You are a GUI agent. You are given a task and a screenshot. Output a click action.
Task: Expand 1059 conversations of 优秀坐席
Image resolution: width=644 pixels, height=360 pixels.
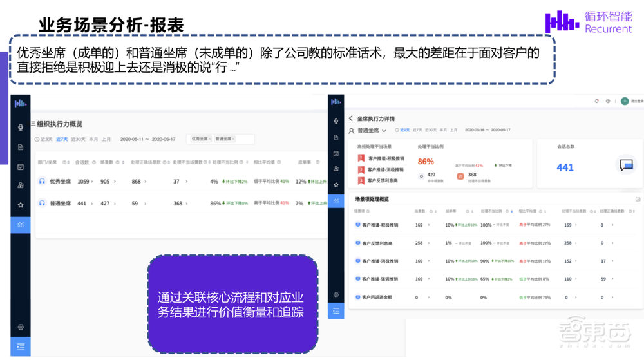point(92,182)
